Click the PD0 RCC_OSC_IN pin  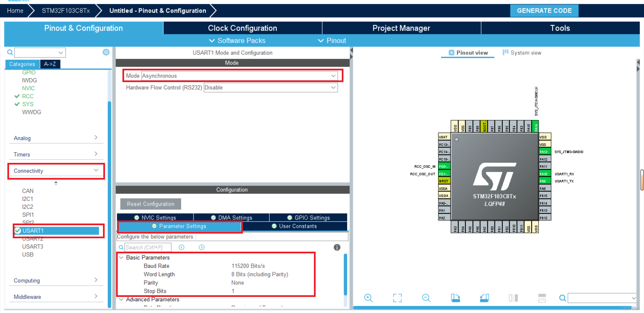(x=444, y=167)
